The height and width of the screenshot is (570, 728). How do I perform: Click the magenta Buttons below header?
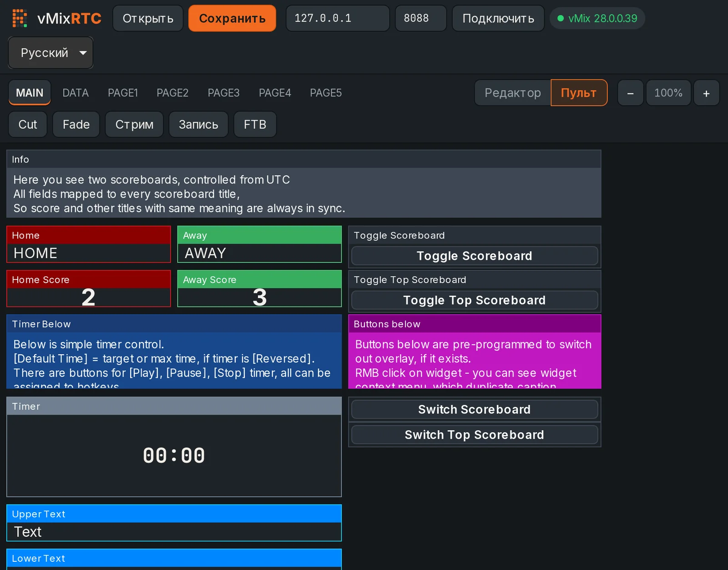click(475, 324)
